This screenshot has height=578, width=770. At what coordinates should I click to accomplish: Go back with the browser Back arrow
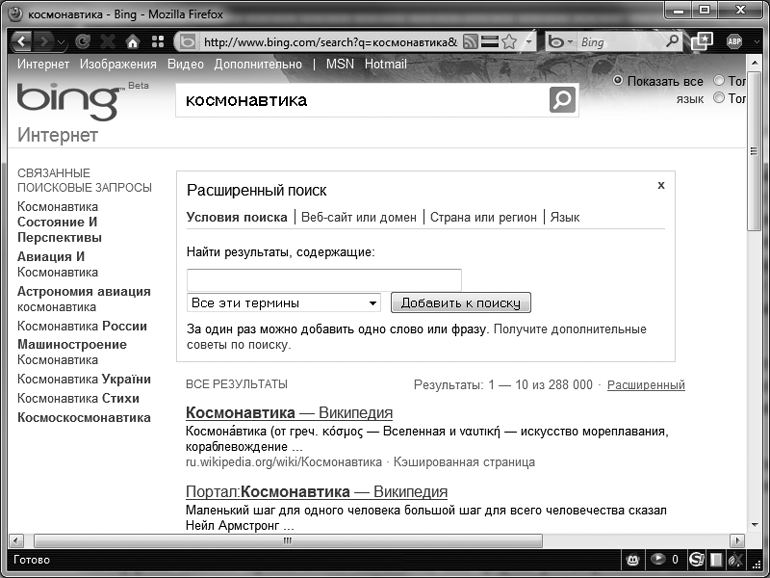point(22,42)
